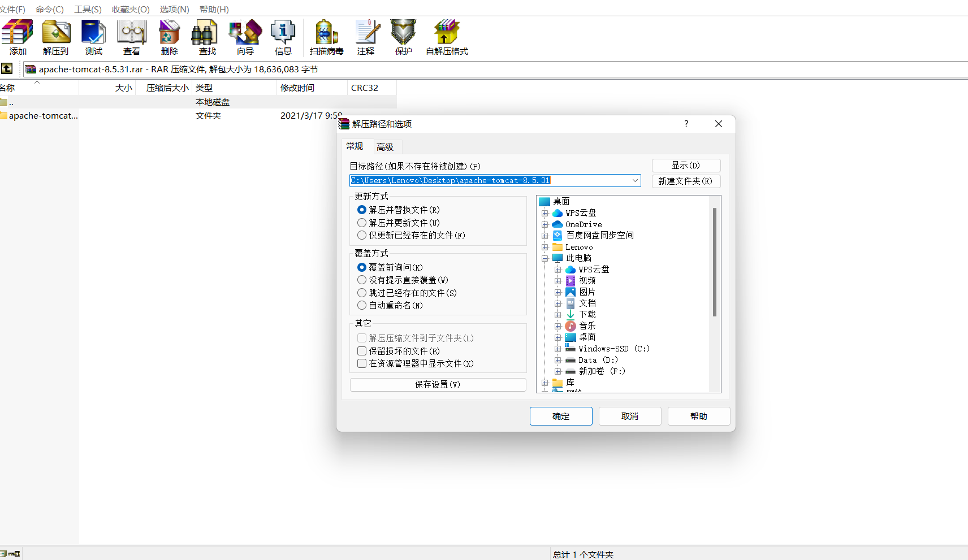Click the Protect (保护) shield icon

[x=403, y=32]
